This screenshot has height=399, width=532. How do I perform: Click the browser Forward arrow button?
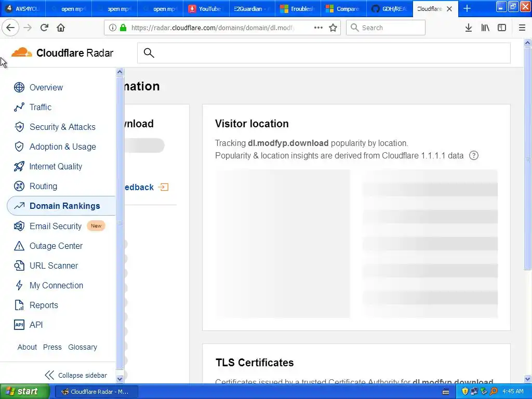(28, 28)
